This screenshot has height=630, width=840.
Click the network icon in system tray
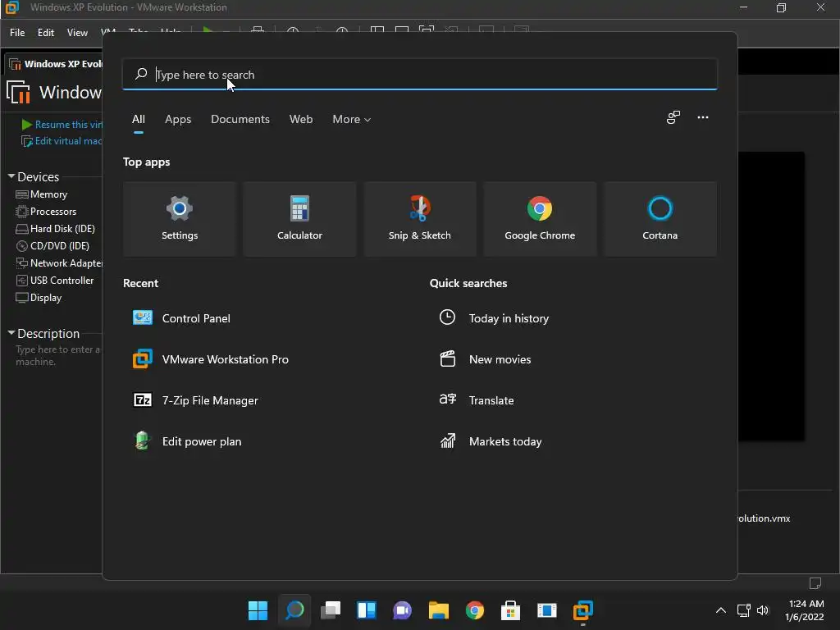point(743,610)
